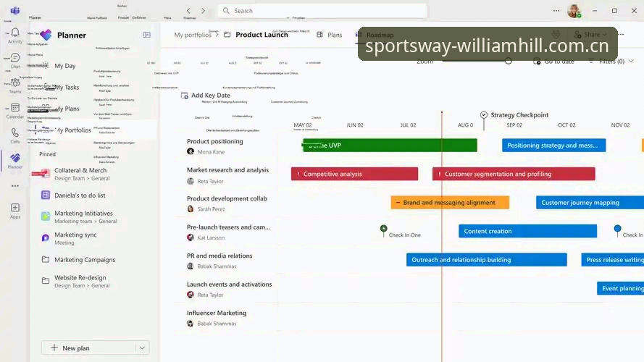The height and width of the screenshot is (362, 644).
Task: Click Add Key Date
Action: pyautogui.click(x=206, y=96)
